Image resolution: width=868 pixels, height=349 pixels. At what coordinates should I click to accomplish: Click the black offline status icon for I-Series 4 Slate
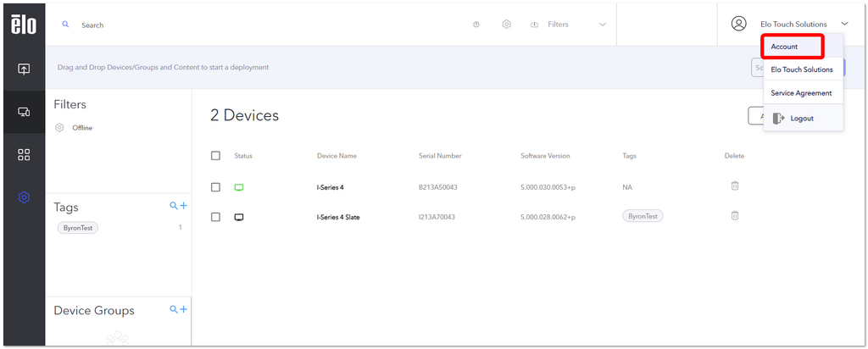pos(239,218)
